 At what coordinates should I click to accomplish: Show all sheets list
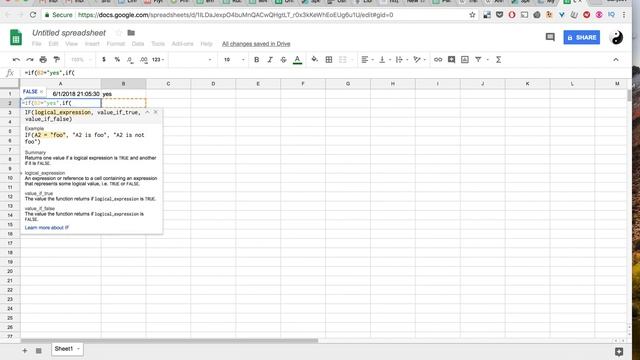coord(38,350)
